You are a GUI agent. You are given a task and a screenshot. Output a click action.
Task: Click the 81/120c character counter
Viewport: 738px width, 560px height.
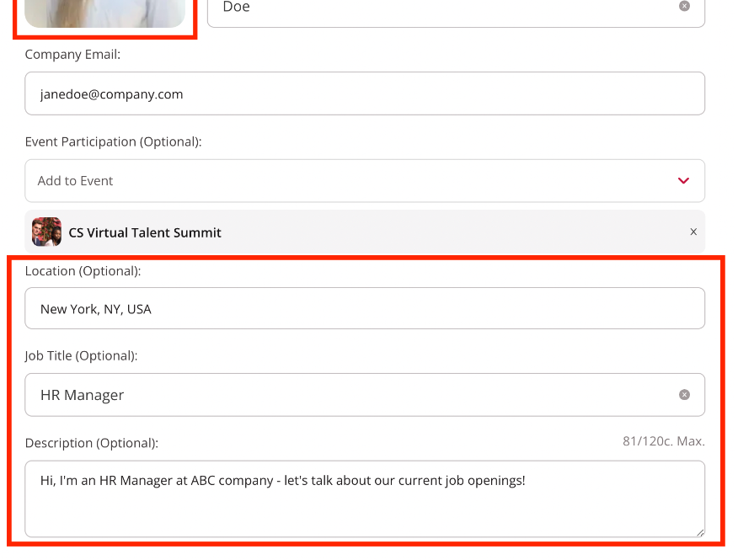[663, 441]
